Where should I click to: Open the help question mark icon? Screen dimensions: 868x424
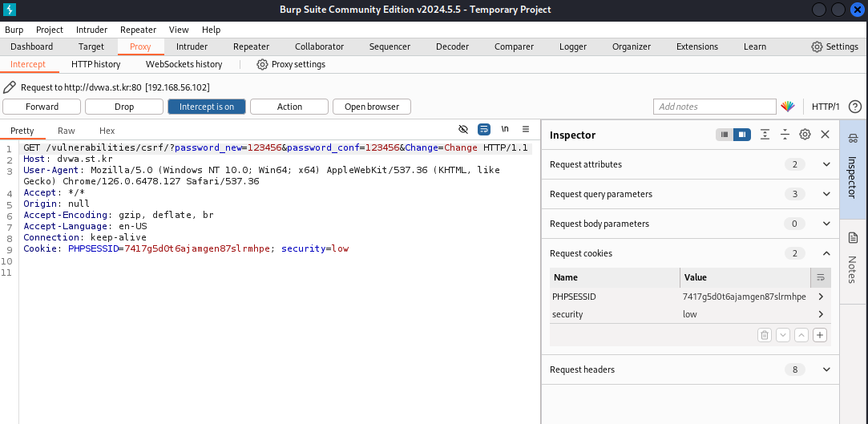pyautogui.click(x=854, y=107)
